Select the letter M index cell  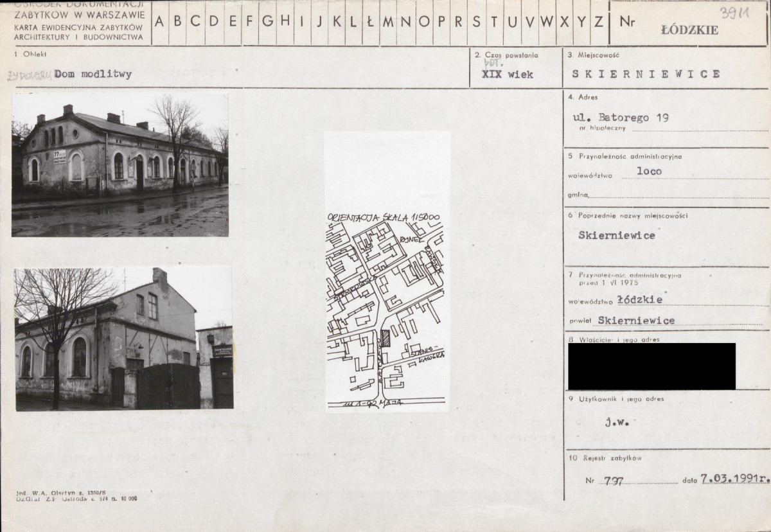click(388, 22)
